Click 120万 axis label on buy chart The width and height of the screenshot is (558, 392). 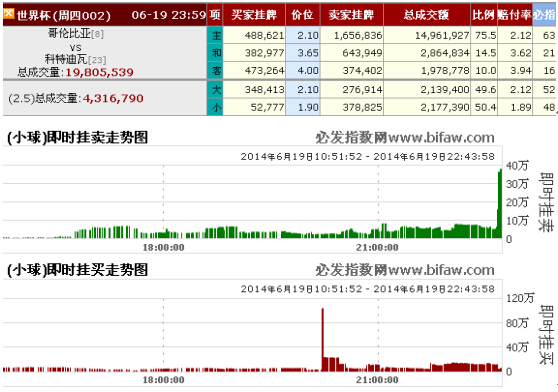click(x=520, y=298)
